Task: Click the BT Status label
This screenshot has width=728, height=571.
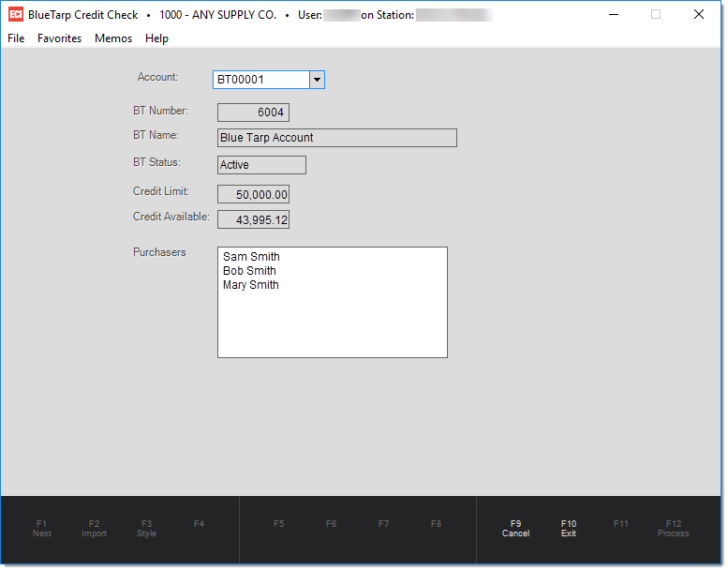Action: tap(156, 162)
